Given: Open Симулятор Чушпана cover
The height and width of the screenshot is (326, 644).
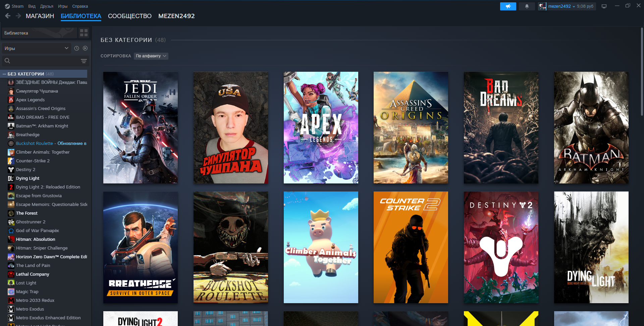Looking at the screenshot, I should tap(231, 127).
